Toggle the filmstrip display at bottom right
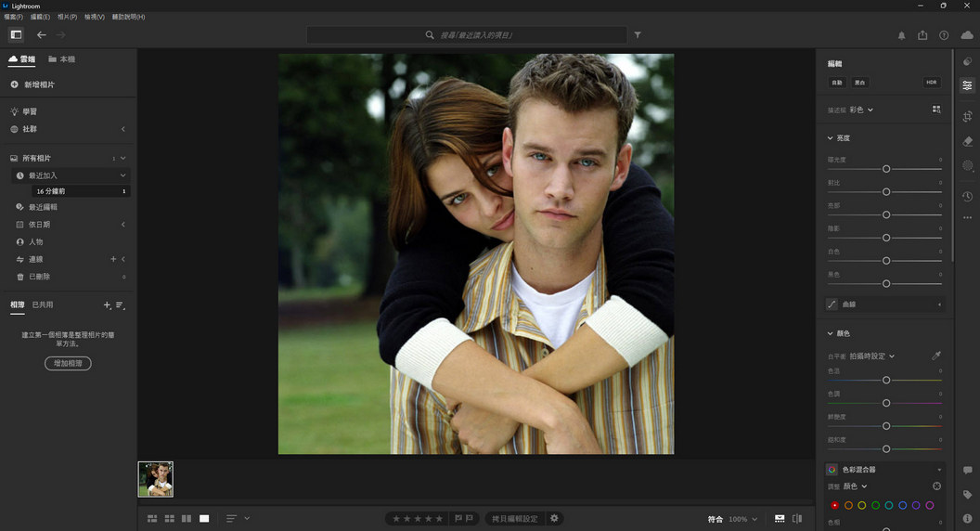 click(x=780, y=519)
